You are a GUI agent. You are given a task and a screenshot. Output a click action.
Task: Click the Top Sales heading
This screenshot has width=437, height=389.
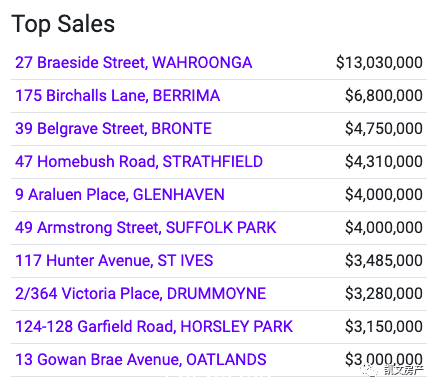[63, 24]
